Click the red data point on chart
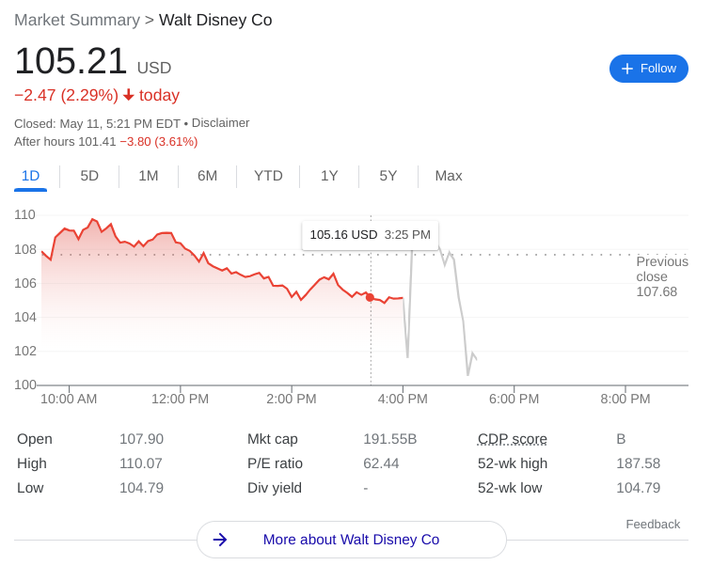Viewport: 728px width, 565px height. point(370,297)
